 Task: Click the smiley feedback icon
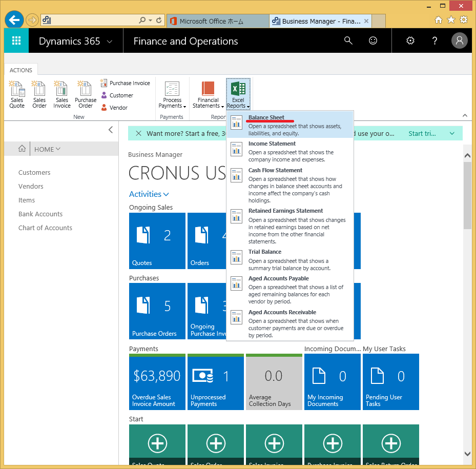[x=373, y=40]
